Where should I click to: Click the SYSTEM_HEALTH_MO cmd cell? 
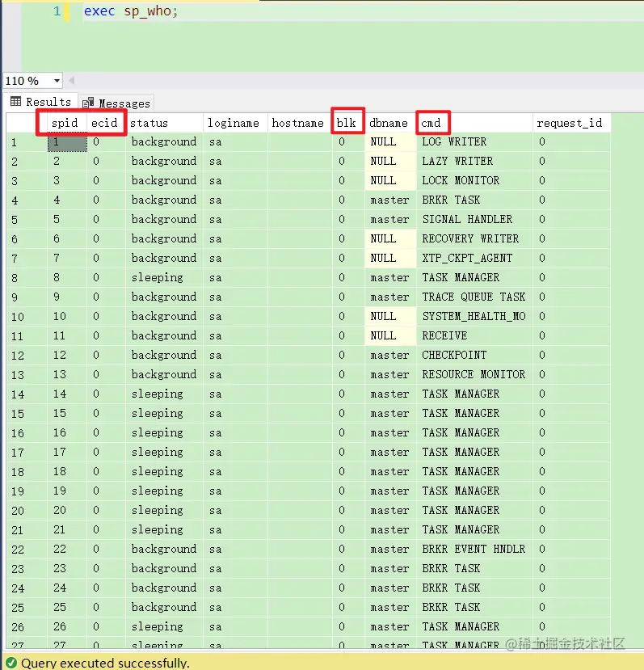click(x=474, y=316)
